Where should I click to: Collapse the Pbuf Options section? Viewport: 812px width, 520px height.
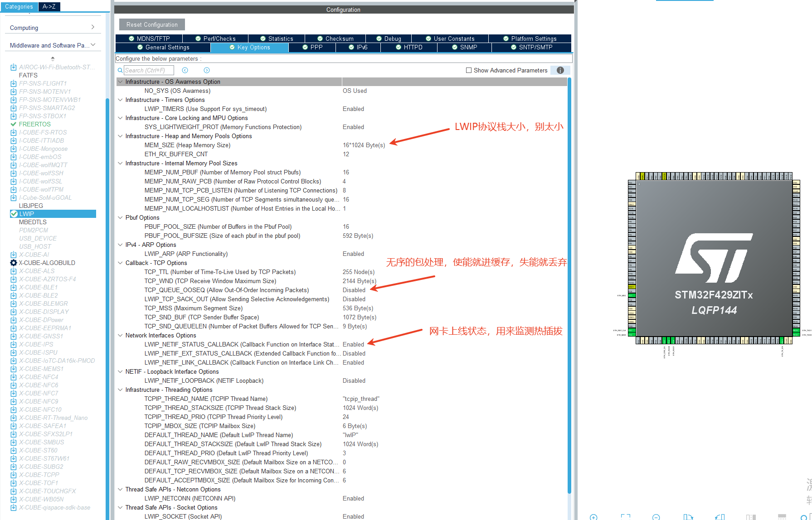coord(120,217)
